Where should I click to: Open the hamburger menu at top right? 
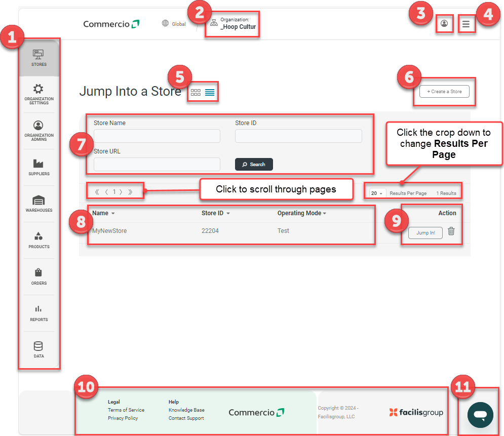[x=467, y=24]
